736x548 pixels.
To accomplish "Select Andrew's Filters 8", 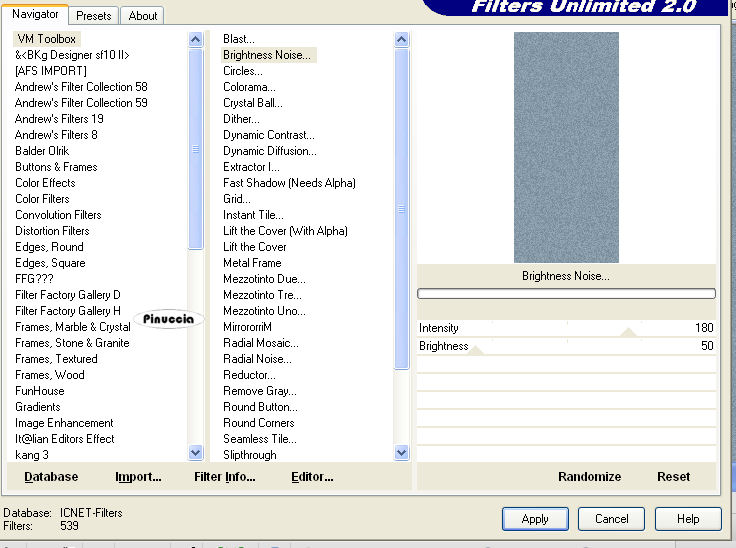I will [x=56, y=135].
